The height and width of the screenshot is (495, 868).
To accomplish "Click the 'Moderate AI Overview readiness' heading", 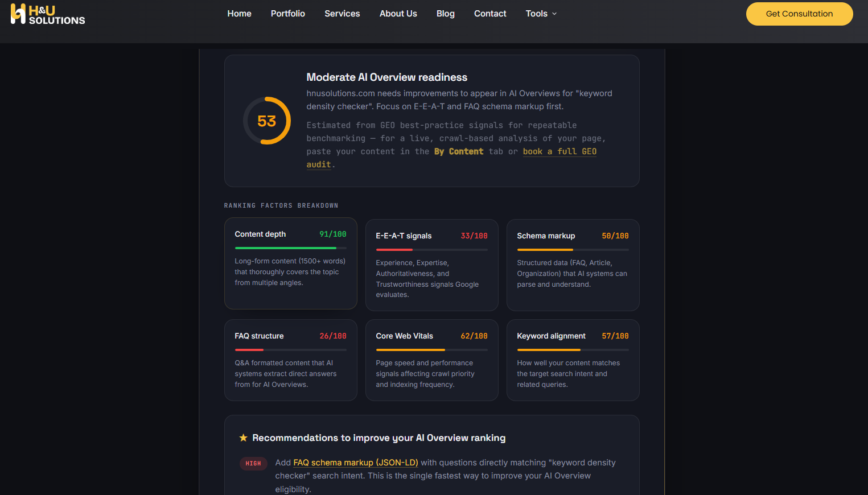I will click(x=387, y=77).
